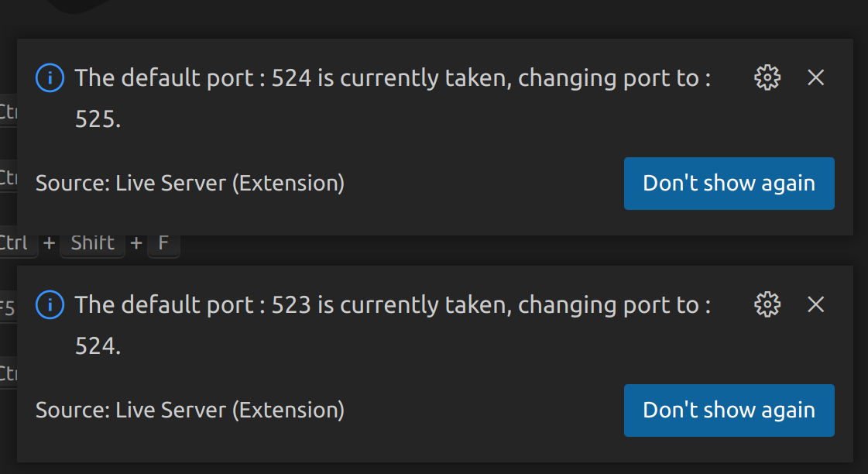Image resolution: width=868 pixels, height=474 pixels.
Task: Click the Ctrl label at the top-left edge
Action: 9,111
